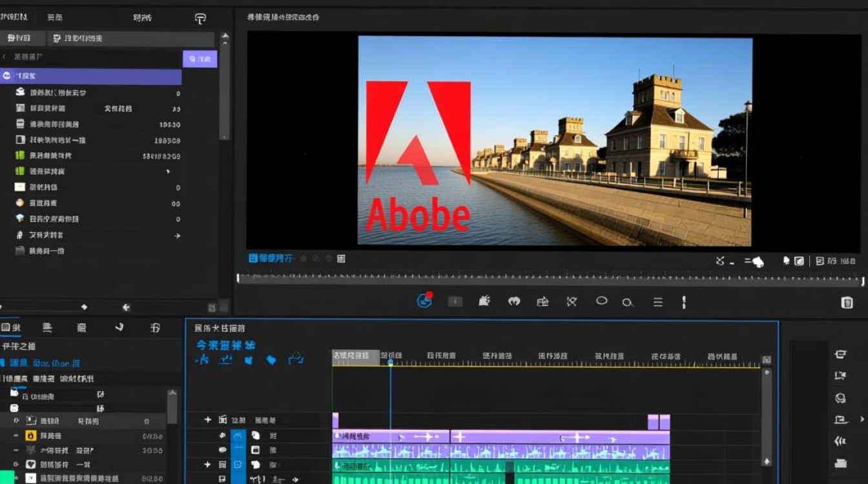This screenshot has height=484, width=868.
Task: Expand the small arrow on the lower green-icon row
Action: click(x=168, y=172)
